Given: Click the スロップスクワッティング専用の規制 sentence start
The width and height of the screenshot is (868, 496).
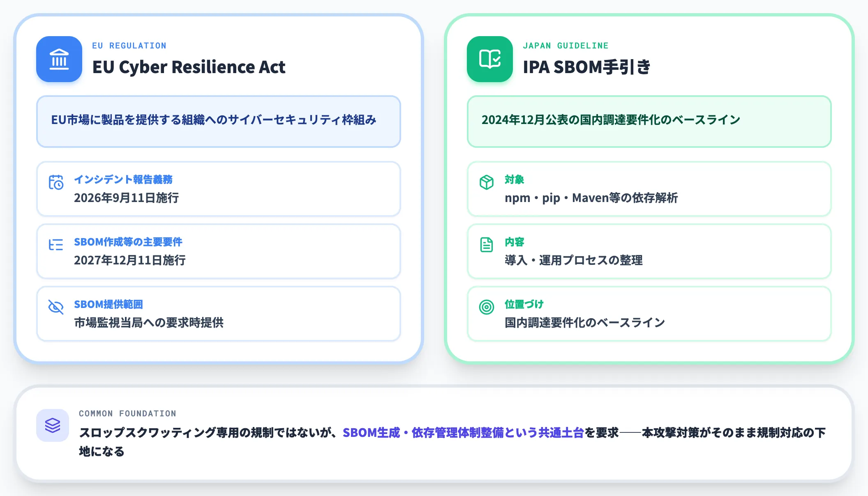Looking at the screenshot, I should pyautogui.click(x=171, y=433).
